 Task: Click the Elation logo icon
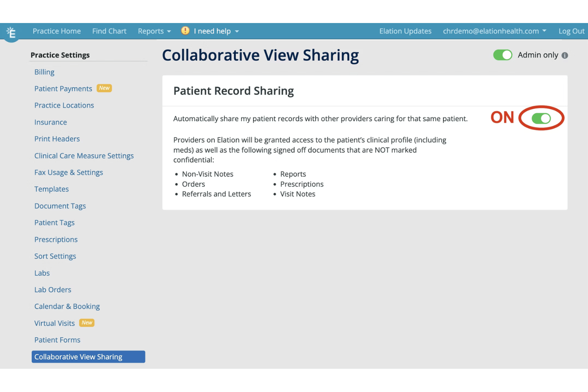(11, 32)
